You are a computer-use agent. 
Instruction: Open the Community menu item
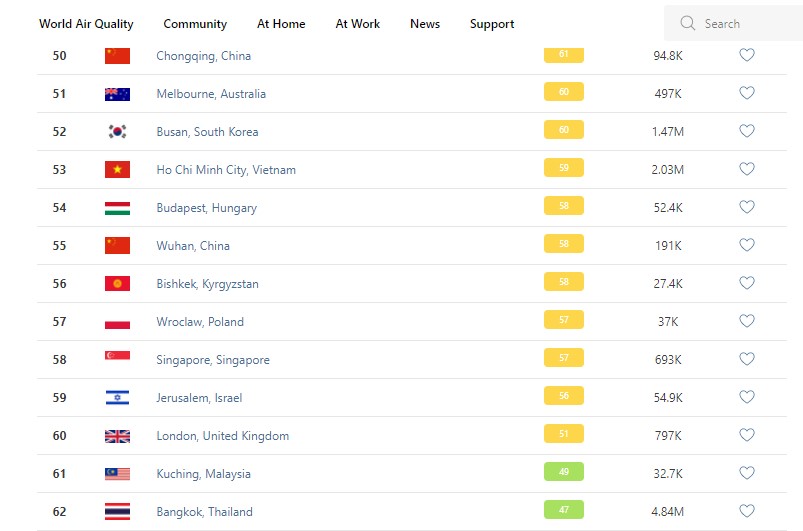pos(195,24)
